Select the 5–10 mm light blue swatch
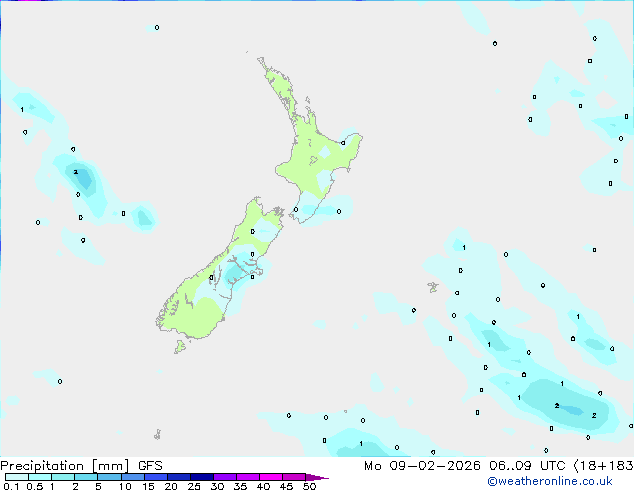The image size is (634, 490). click(x=110, y=477)
